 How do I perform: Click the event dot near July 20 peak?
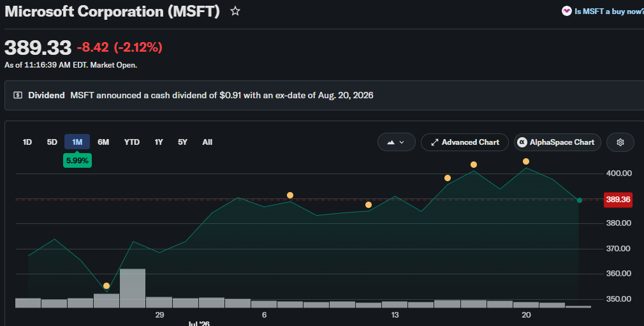pyautogui.click(x=525, y=161)
